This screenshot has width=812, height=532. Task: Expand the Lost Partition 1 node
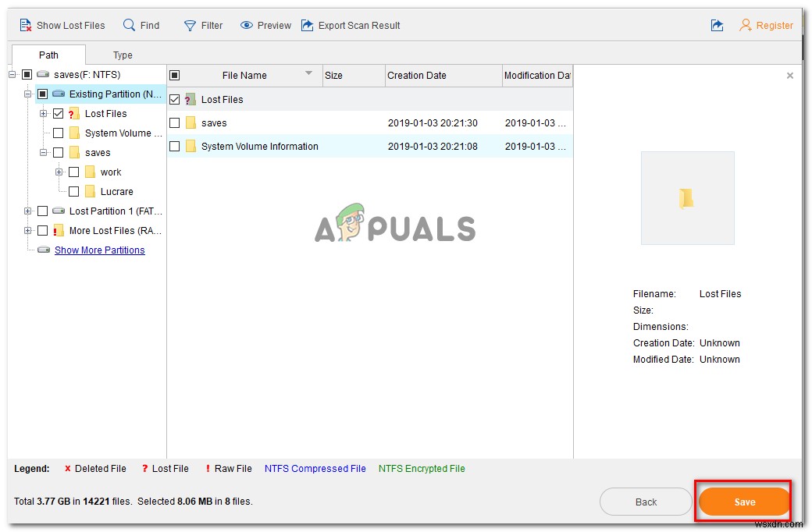click(x=27, y=211)
